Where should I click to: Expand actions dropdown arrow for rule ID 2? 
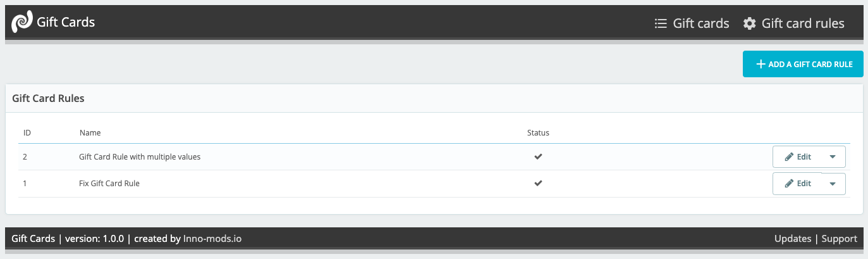(x=833, y=157)
